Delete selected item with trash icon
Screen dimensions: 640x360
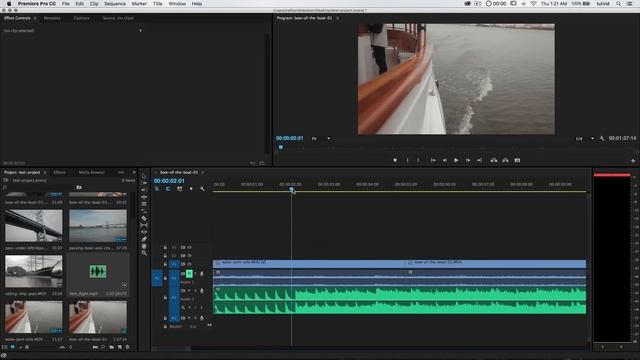click(x=127, y=347)
